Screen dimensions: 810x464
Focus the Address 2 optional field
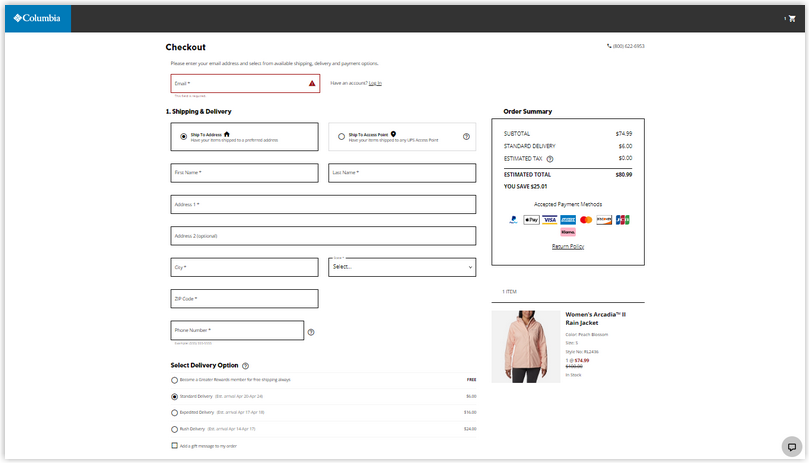click(323, 236)
